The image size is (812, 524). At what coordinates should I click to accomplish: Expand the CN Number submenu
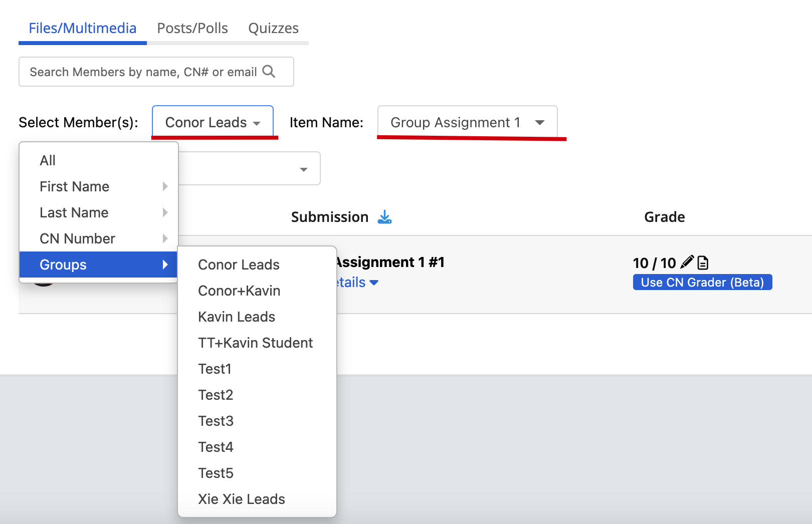coord(98,238)
